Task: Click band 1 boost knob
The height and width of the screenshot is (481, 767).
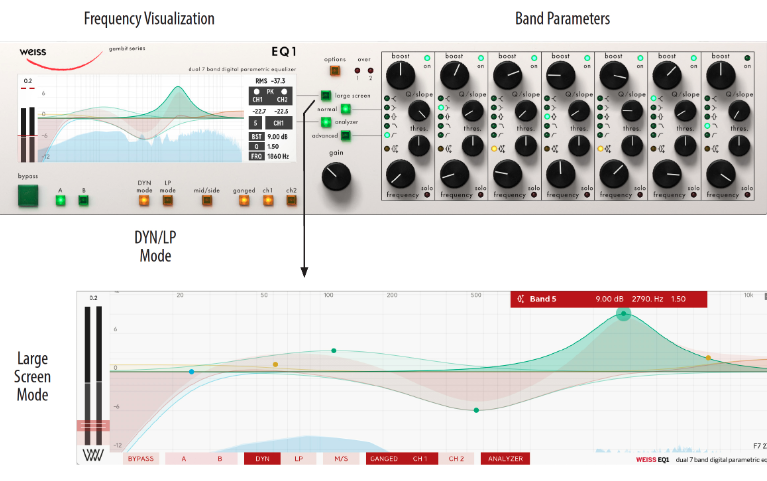Action: click(x=401, y=75)
